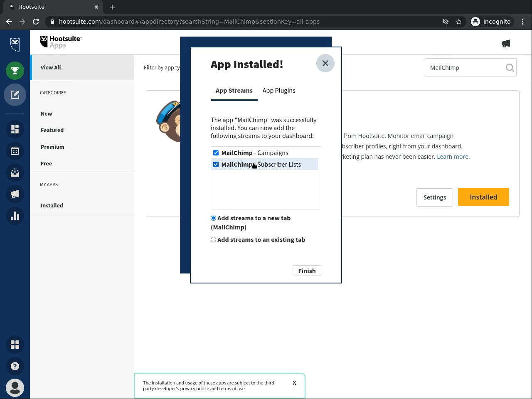Viewport: 532px width, 399px height.
Task: Click the tracking protection eye icon in address bar
Action: [446, 22]
